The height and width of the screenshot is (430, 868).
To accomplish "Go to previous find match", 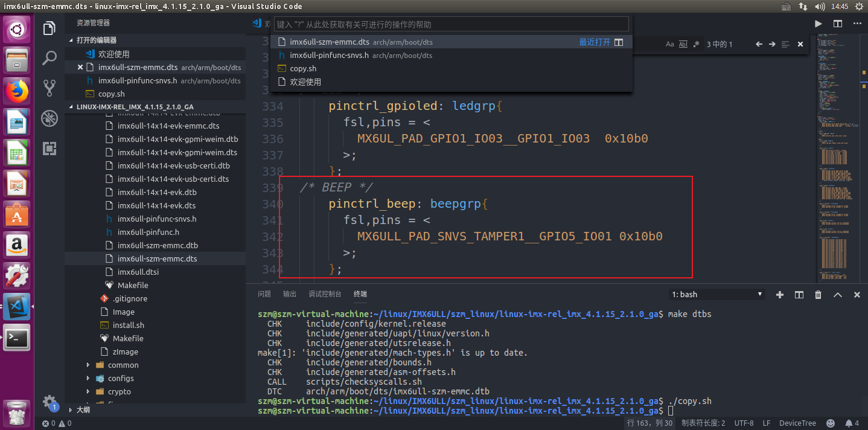I will (x=759, y=44).
